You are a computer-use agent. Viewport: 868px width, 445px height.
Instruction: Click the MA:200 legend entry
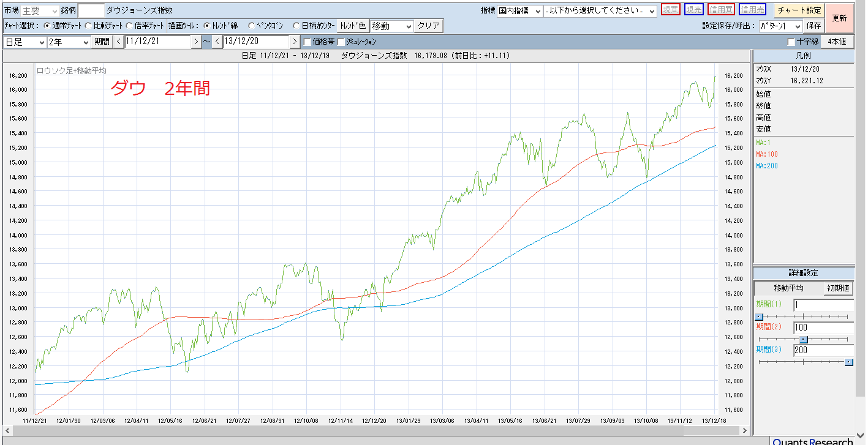(x=766, y=166)
